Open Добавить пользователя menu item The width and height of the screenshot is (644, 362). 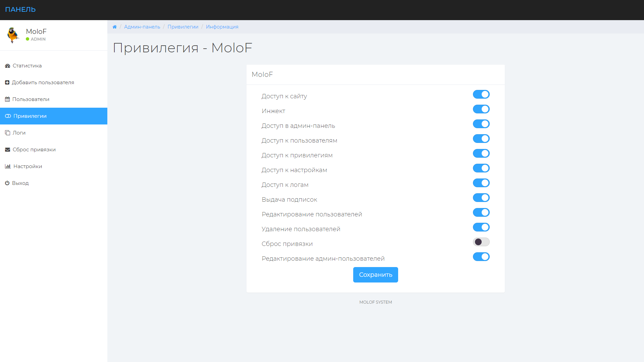coord(54,83)
